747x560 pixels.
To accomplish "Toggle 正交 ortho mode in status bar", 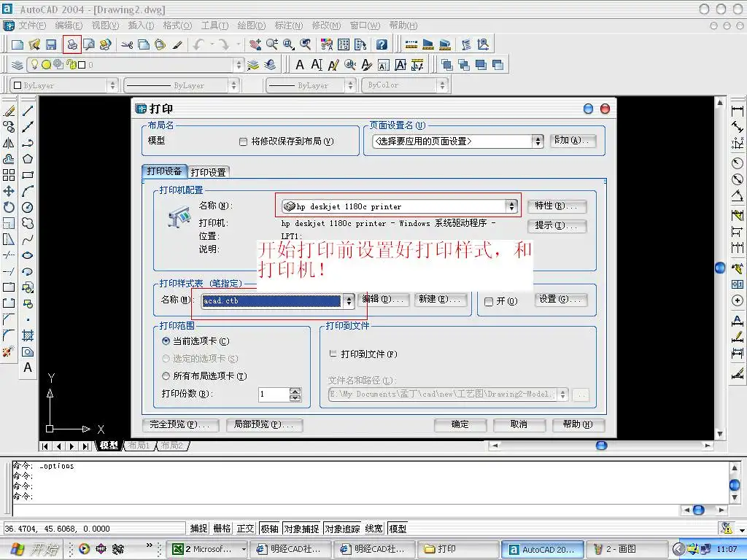I will click(x=245, y=529).
